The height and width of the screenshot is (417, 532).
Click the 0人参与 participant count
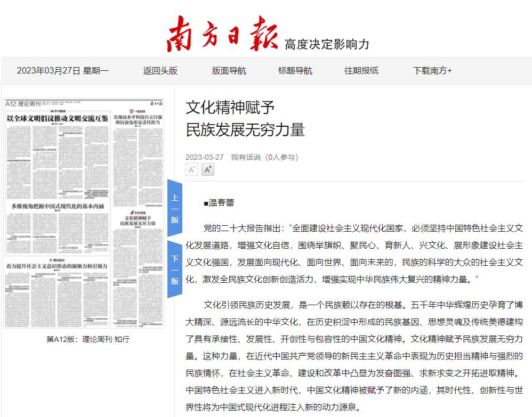coord(283,157)
